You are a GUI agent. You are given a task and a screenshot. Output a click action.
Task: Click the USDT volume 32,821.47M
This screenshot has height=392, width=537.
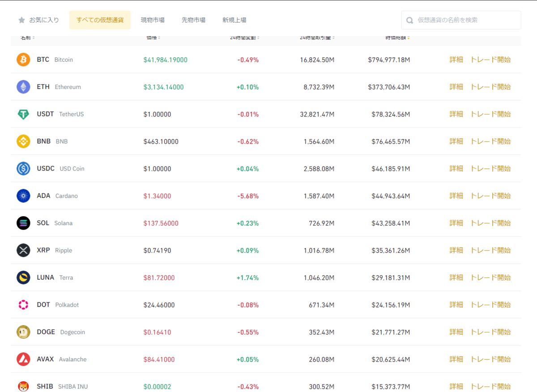coord(317,115)
